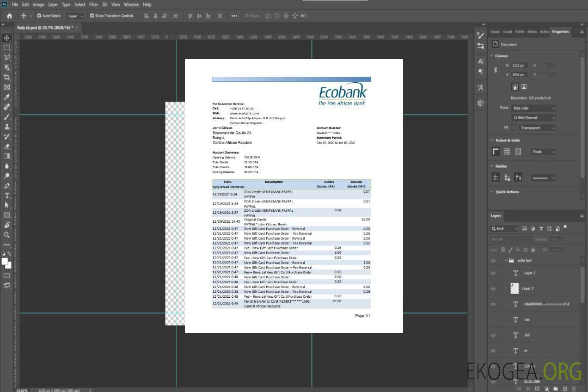Set canvas to portrait orientation
The image size is (588, 392).
515,87
